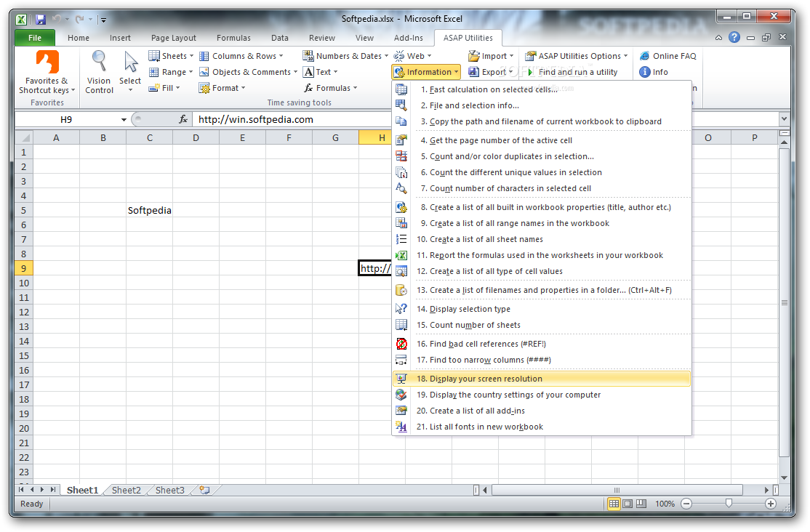Click the Select All corner button
This screenshot has width=810, height=532.
[x=24, y=138]
